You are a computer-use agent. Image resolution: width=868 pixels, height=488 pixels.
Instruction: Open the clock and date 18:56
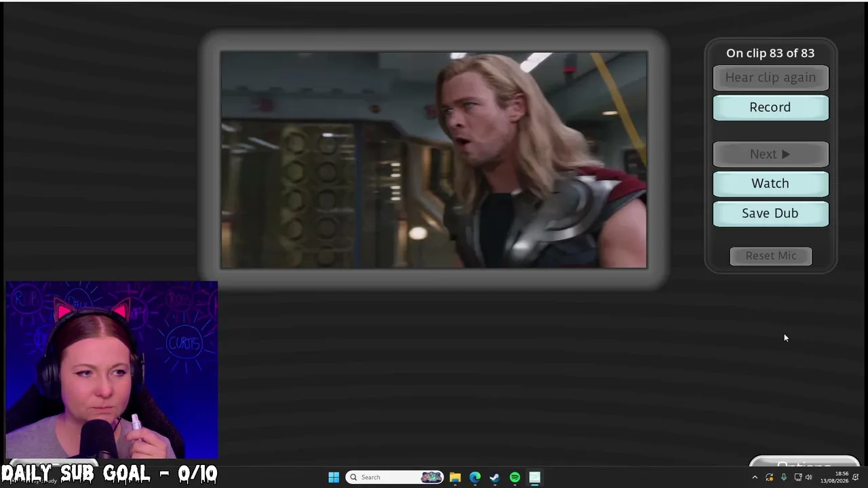pos(835,477)
